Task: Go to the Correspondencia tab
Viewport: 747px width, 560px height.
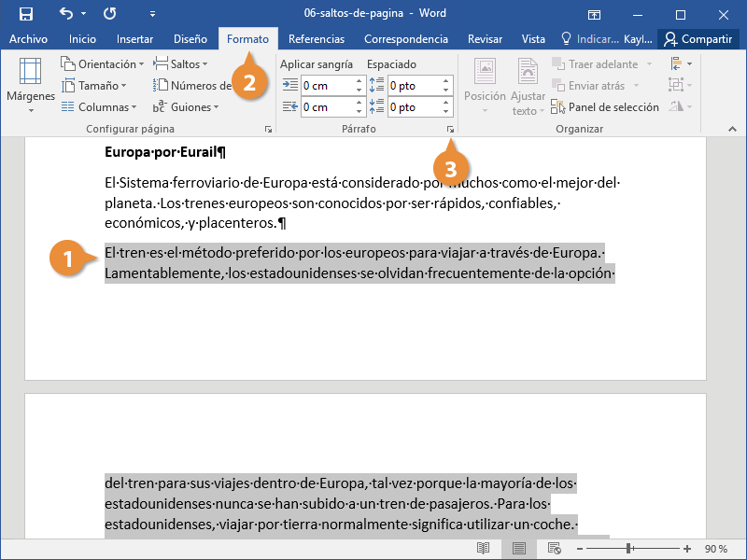Action: coord(406,39)
